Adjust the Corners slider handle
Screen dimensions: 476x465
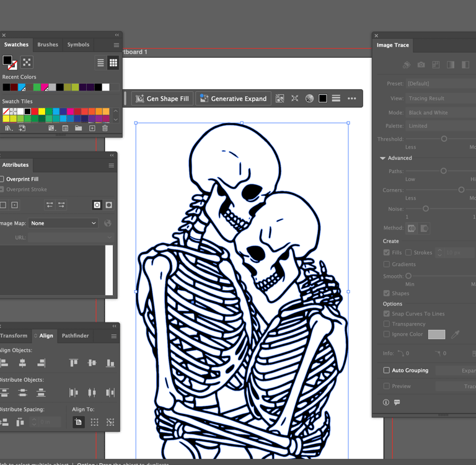461,190
